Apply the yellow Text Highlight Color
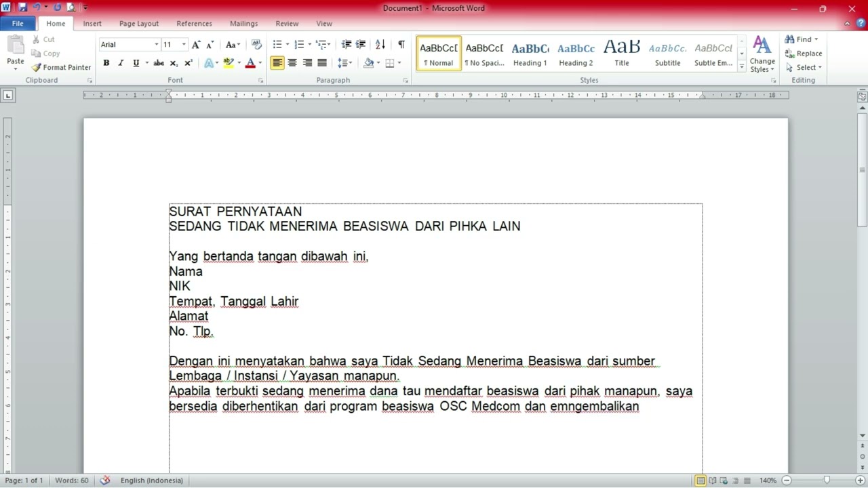Viewport: 868px width, 488px height. tap(229, 63)
